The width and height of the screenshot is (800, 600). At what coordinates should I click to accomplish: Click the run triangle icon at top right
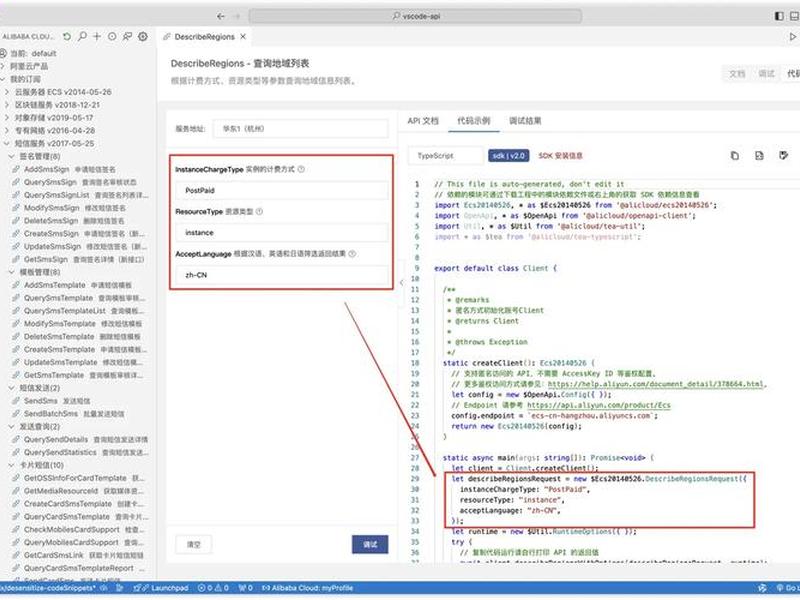792,37
